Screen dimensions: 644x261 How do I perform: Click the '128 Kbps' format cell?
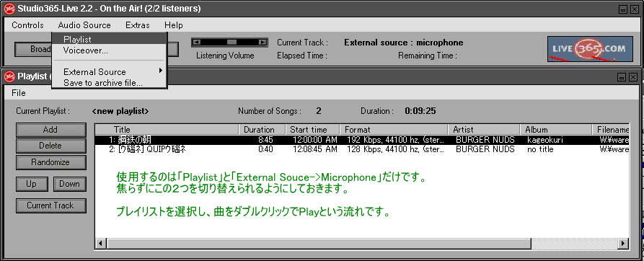(395, 149)
